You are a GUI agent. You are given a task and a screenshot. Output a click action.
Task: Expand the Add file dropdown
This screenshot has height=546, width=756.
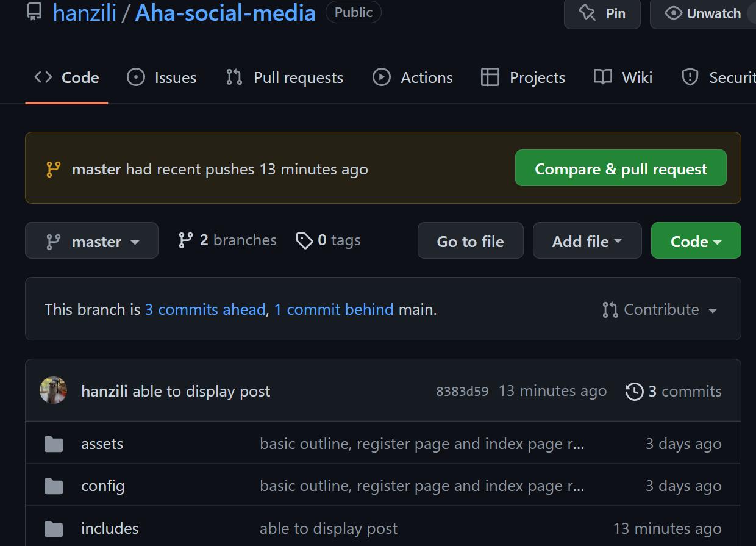(x=587, y=241)
